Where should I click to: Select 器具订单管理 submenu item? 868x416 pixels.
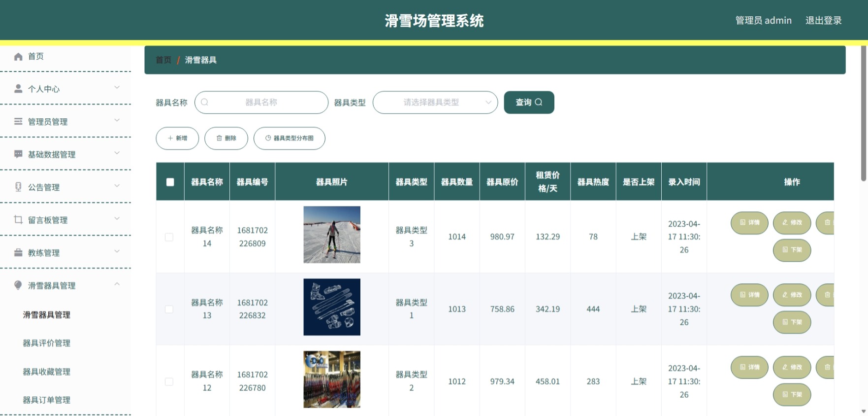(47, 400)
